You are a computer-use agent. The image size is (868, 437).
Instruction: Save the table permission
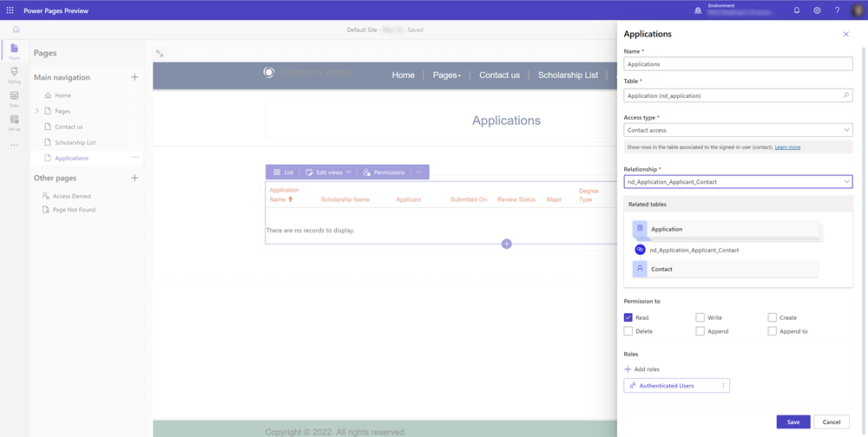coord(793,421)
